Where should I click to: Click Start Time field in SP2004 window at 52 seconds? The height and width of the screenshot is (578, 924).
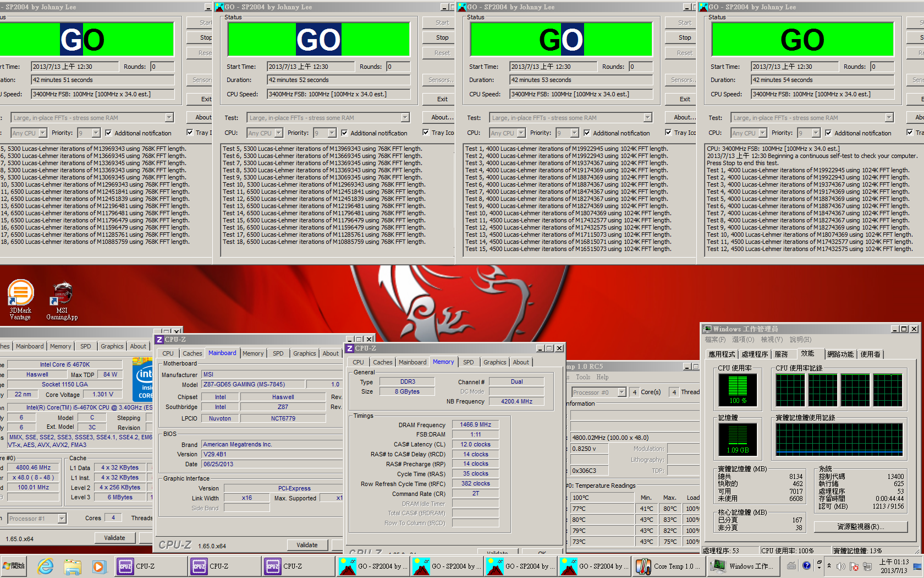[311, 67]
